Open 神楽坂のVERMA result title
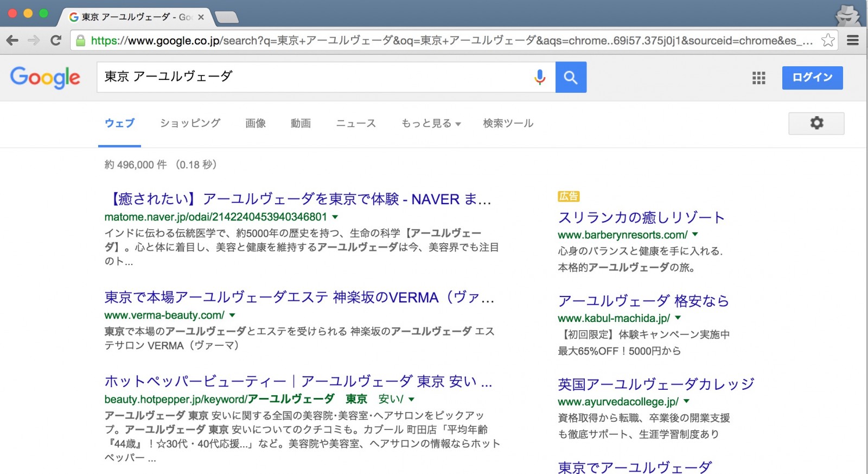 coord(300,298)
